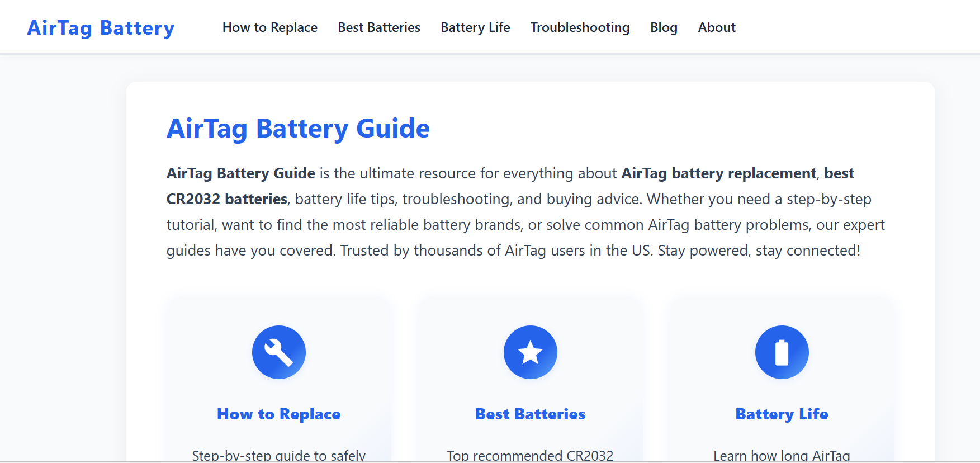Click the Battery Life card heading
The height and width of the screenshot is (463, 980).
pos(782,414)
